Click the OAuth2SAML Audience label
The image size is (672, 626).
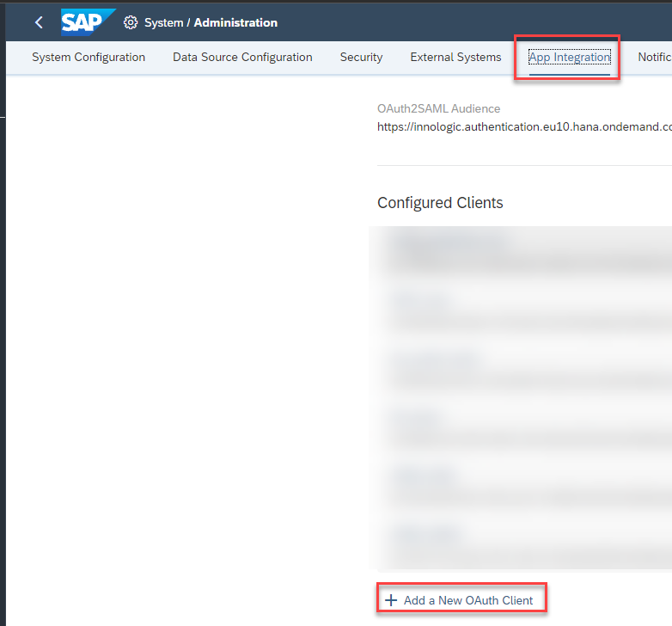(438, 109)
